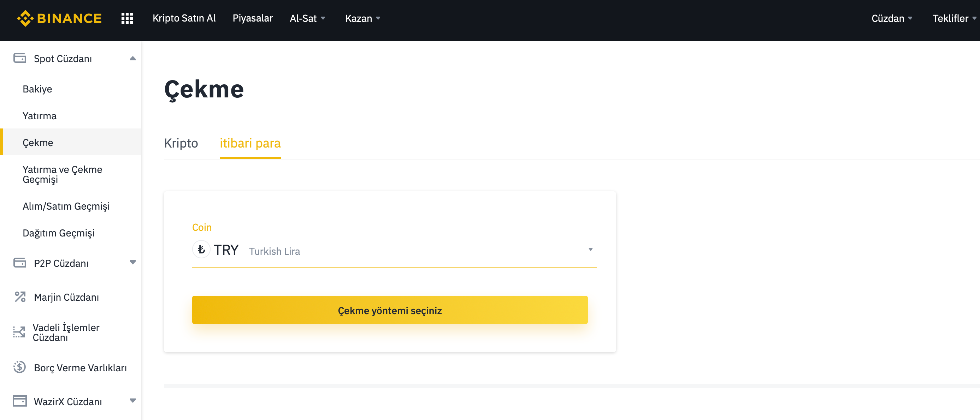Open the Coin currency dropdown arrow
980x420 pixels.
(x=590, y=250)
